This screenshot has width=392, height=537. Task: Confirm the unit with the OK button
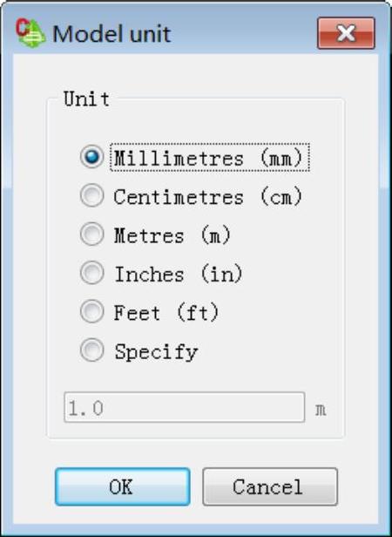(x=123, y=486)
